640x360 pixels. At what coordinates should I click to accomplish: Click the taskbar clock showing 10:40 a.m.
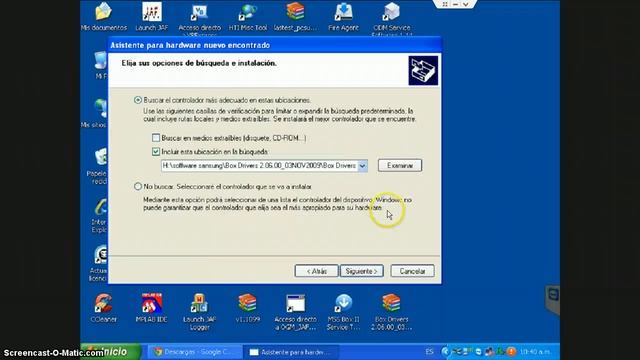tap(535, 351)
